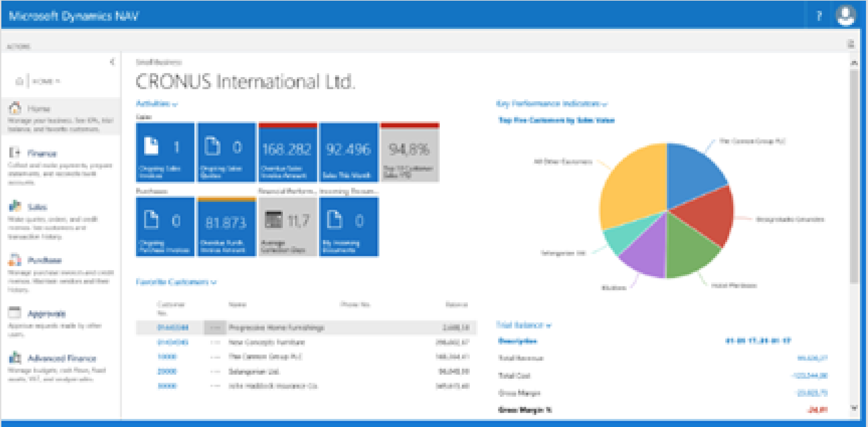Open the Trial Balance dropdown
This screenshot has width=868, height=427.
pyautogui.click(x=523, y=325)
